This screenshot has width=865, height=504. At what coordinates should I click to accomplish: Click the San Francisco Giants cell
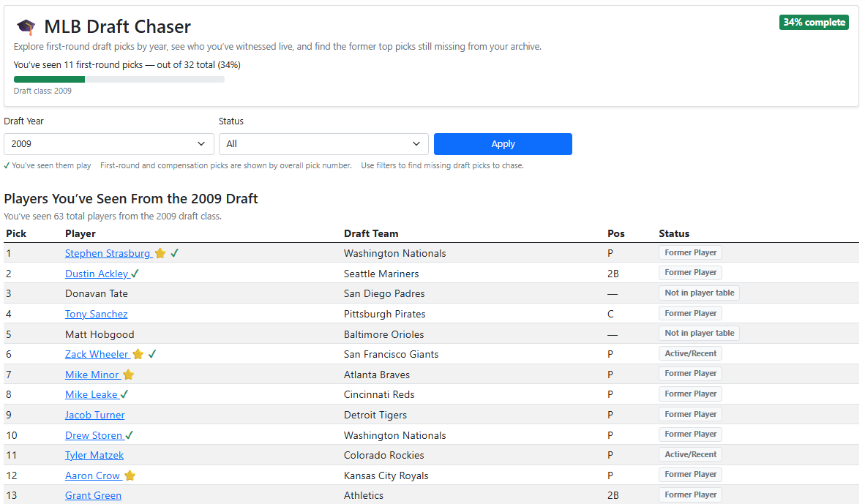pos(391,354)
